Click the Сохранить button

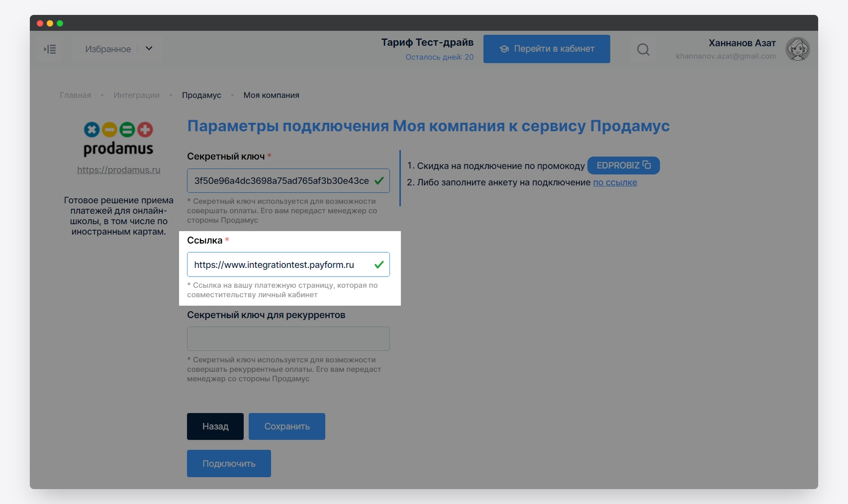tap(287, 426)
